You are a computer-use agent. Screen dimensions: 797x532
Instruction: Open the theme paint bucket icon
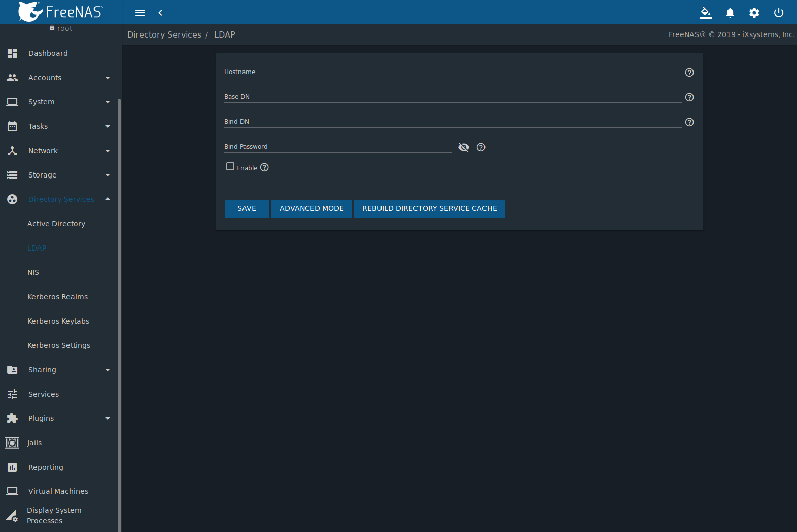point(706,13)
